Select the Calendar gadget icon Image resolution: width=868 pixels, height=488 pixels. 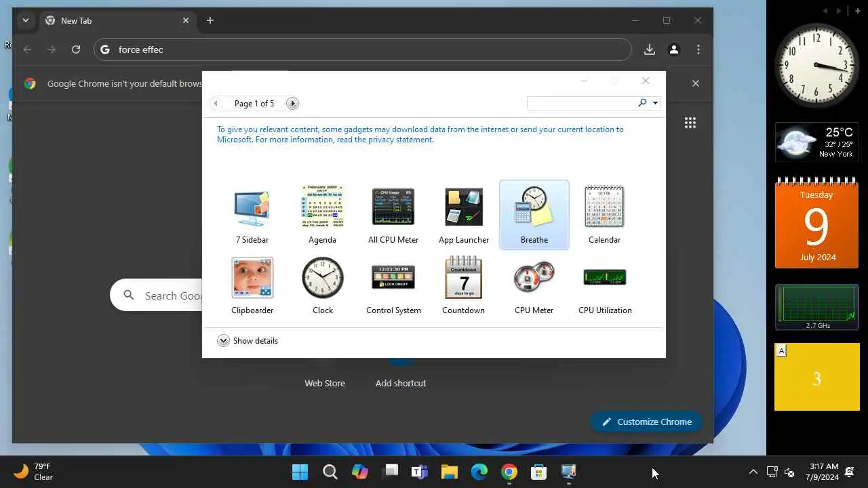pos(604,206)
